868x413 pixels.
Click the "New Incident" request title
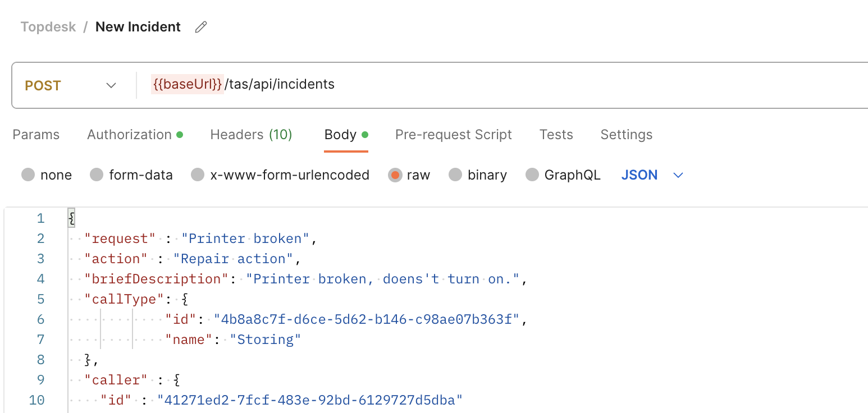point(138,26)
